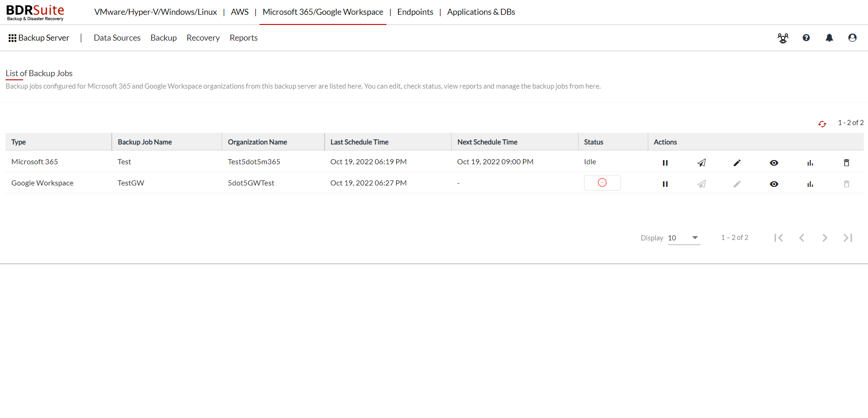
Task: Click the Backup Server label
Action: [x=44, y=38]
